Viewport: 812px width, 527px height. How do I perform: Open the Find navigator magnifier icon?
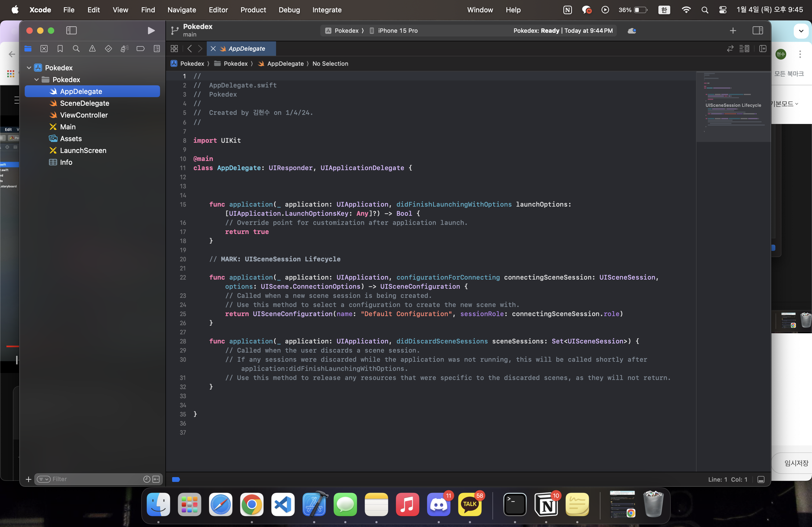[76, 49]
